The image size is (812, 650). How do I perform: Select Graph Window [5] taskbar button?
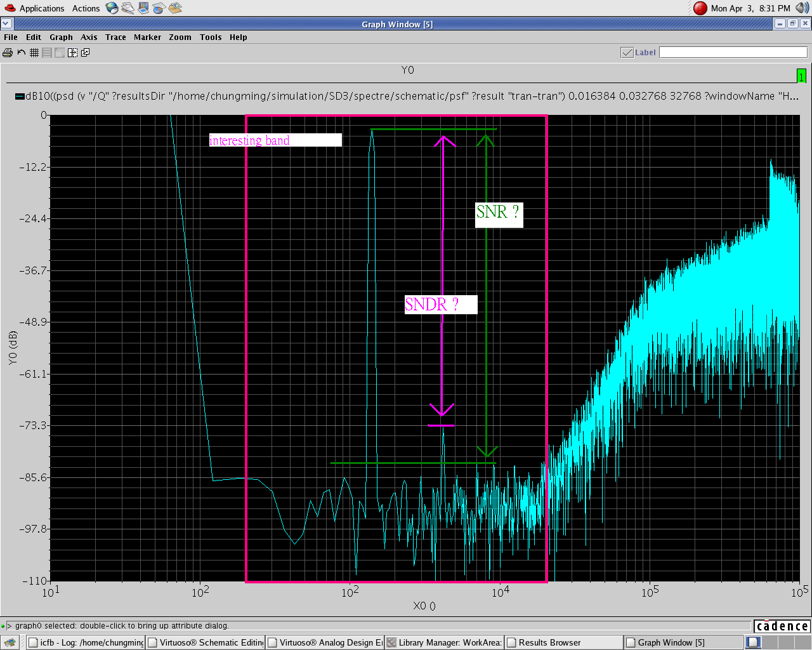[684, 642]
